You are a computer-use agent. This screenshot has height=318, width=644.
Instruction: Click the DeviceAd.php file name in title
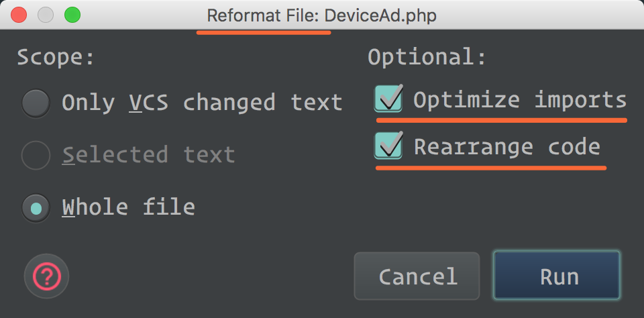(381, 15)
